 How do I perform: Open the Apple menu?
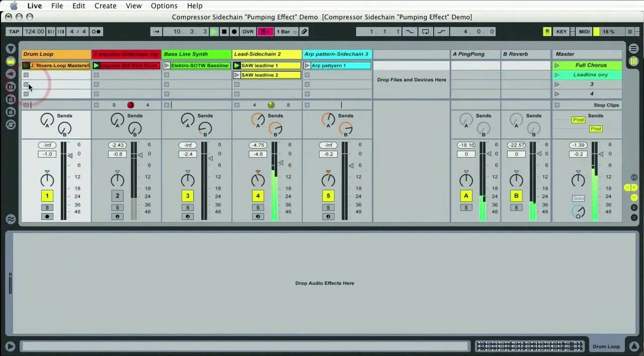14,6
